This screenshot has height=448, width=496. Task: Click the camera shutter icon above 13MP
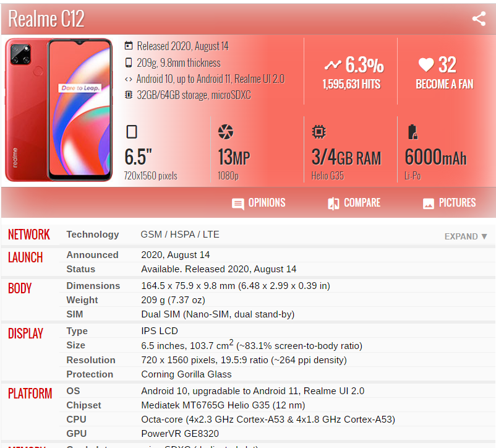226,132
